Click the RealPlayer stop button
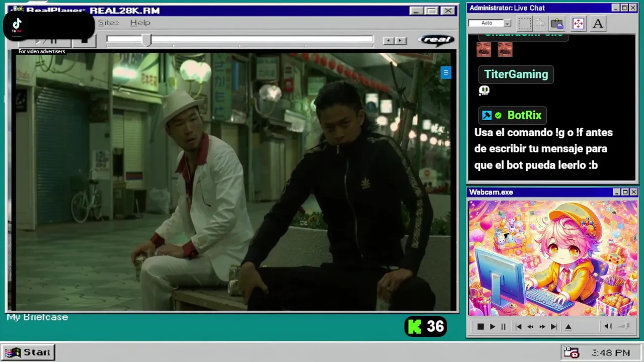 pyautogui.click(x=85, y=40)
